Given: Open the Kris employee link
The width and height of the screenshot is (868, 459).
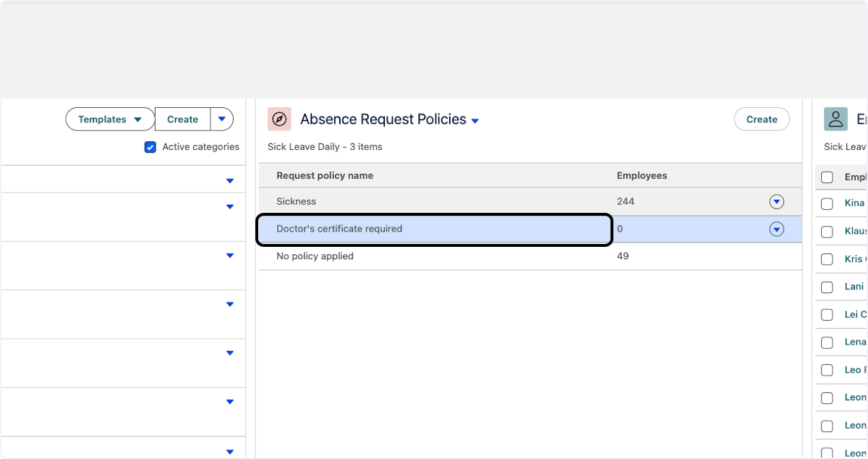Looking at the screenshot, I should [x=854, y=259].
